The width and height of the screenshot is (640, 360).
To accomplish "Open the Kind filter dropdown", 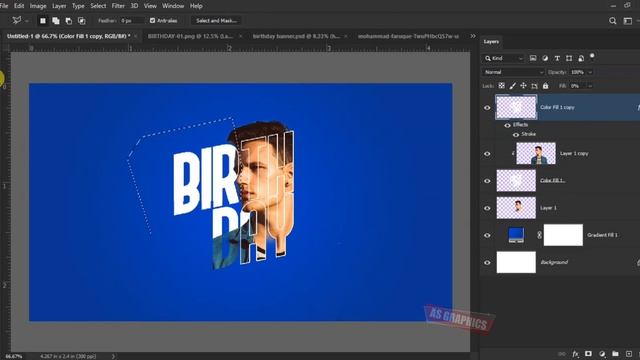I will coord(503,58).
